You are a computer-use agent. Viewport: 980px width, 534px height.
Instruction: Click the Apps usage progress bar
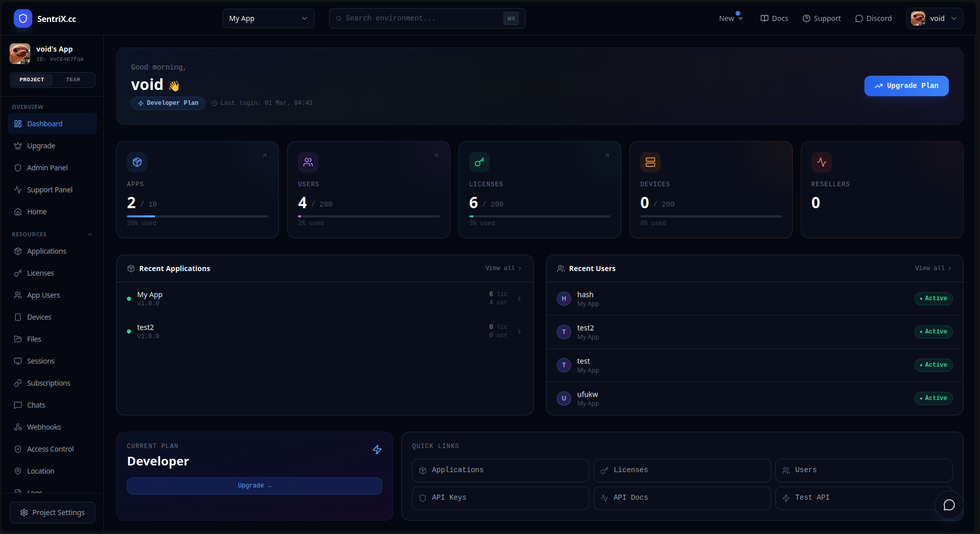tap(197, 216)
